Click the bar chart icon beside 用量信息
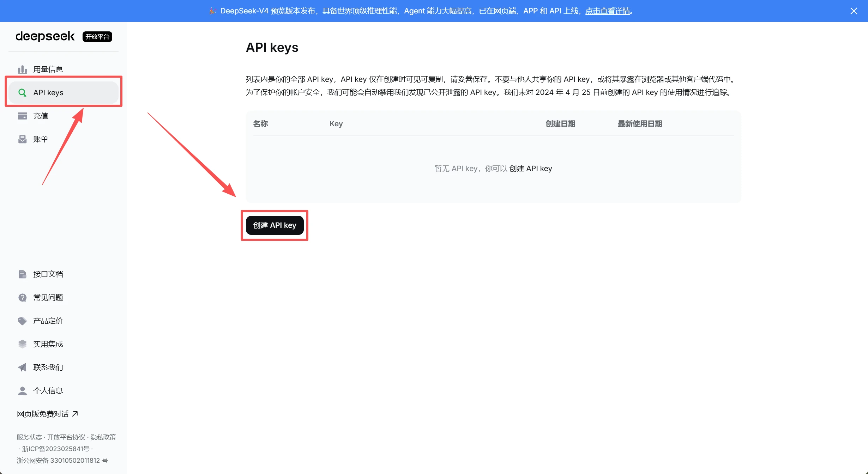 tap(22, 69)
